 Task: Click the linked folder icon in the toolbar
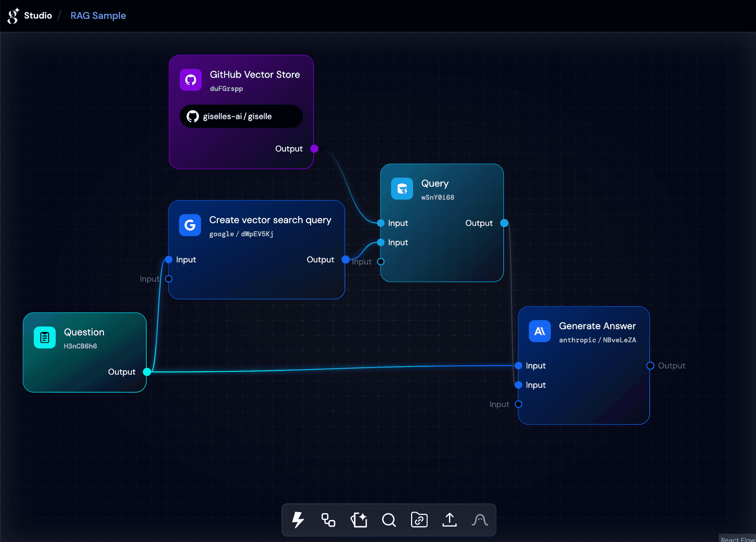(419, 520)
